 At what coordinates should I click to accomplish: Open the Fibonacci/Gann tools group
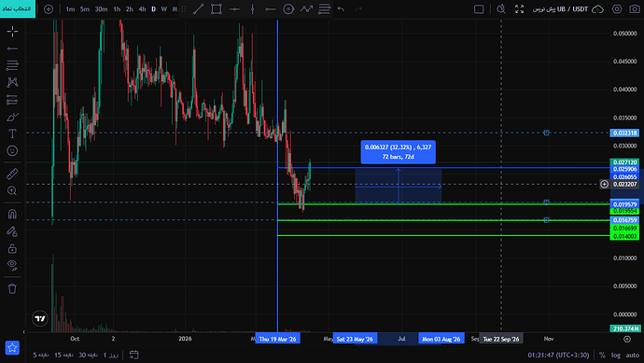tap(12, 65)
